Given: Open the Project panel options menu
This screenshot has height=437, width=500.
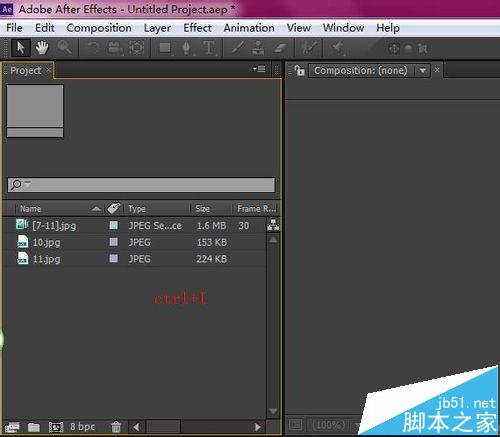Looking at the screenshot, I should 259,69.
